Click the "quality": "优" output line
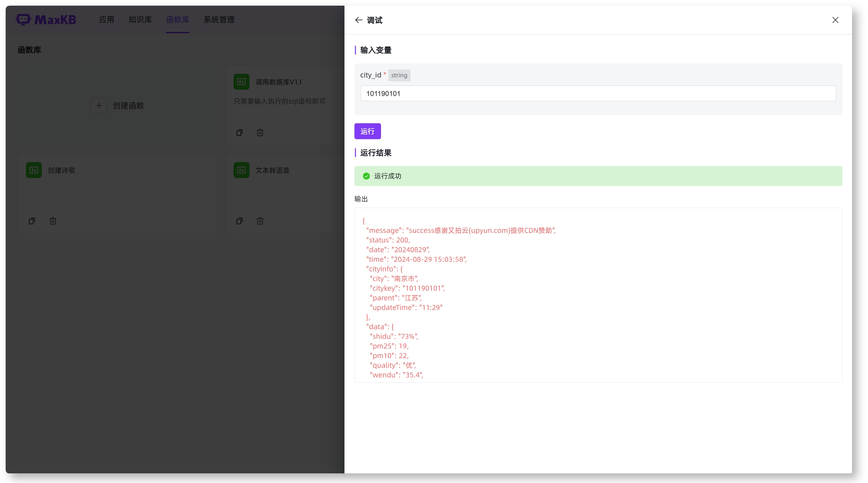This screenshot has height=483, width=868. (x=393, y=365)
